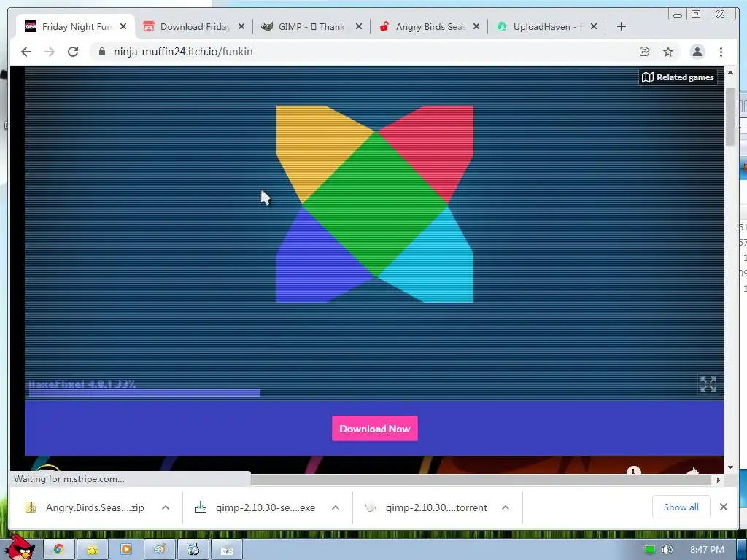Screen dimensions: 747x560
Task: Click the forward navigation arrow
Action: (50, 52)
